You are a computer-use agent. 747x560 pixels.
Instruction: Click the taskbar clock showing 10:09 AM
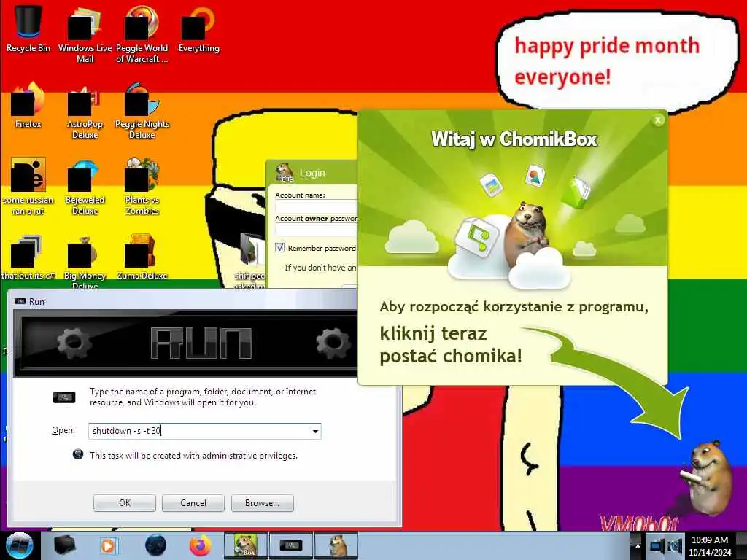click(710, 545)
